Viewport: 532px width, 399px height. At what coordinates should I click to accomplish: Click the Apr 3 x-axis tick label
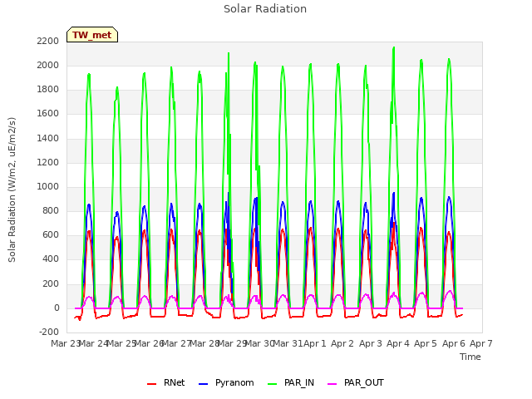coord(370,343)
